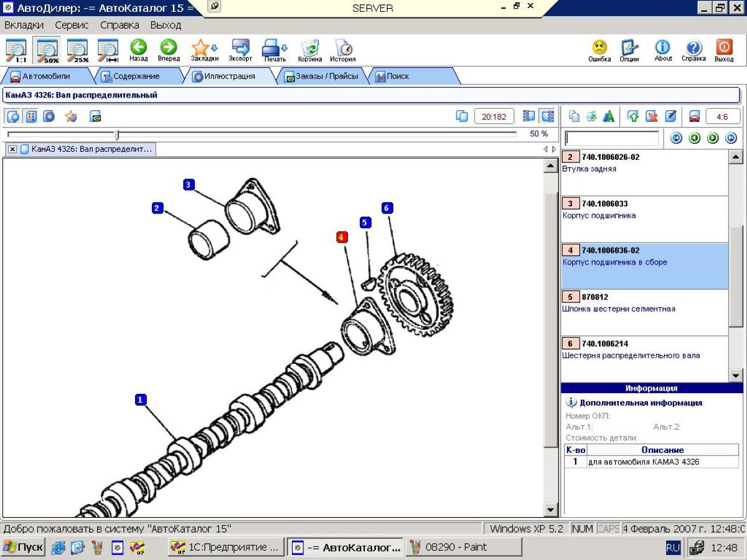Go back with the Назад button
This screenshot has width=747, height=560.
(x=138, y=51)
